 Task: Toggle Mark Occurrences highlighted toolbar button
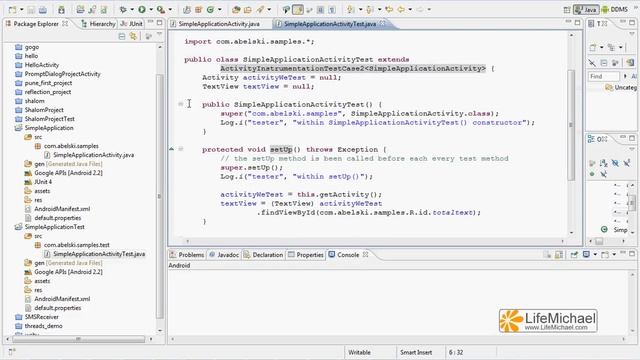(298, 9)
